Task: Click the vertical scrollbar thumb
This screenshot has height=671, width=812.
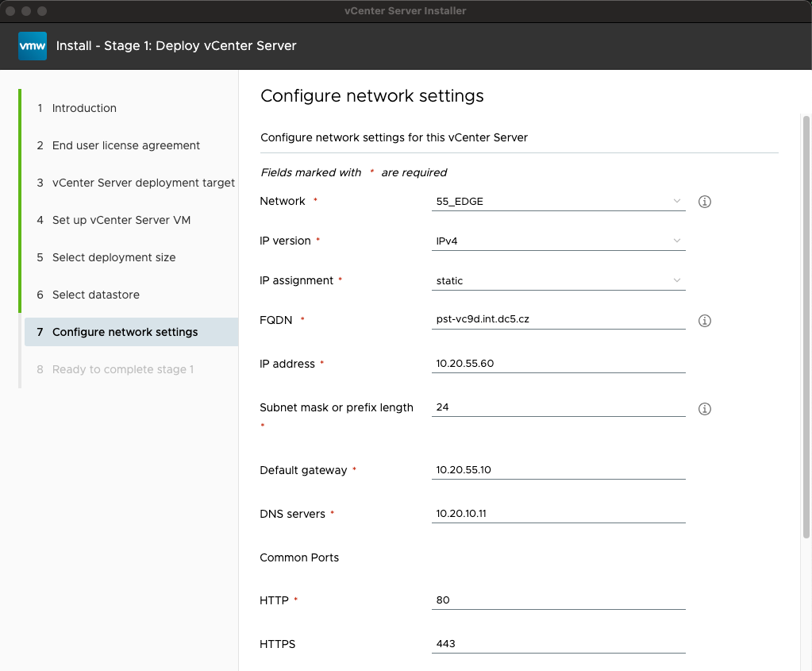Action: pos(806,327)
